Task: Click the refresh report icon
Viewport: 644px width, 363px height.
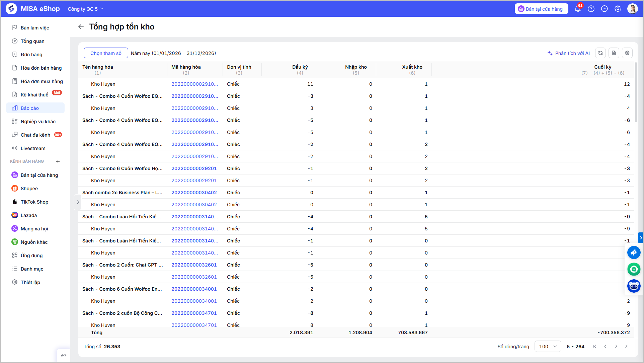Action: [x=600, y=53]
